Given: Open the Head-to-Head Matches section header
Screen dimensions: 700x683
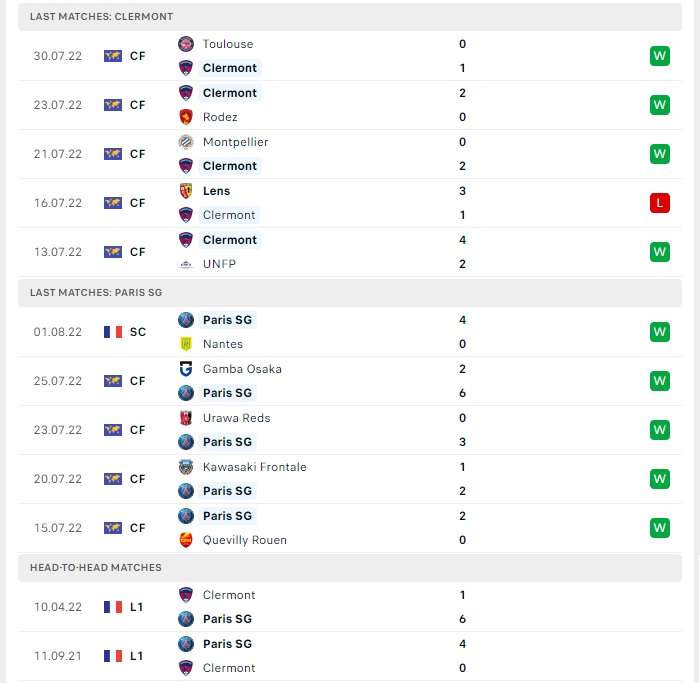Looking at the screenshot, I should click(350, 568).
